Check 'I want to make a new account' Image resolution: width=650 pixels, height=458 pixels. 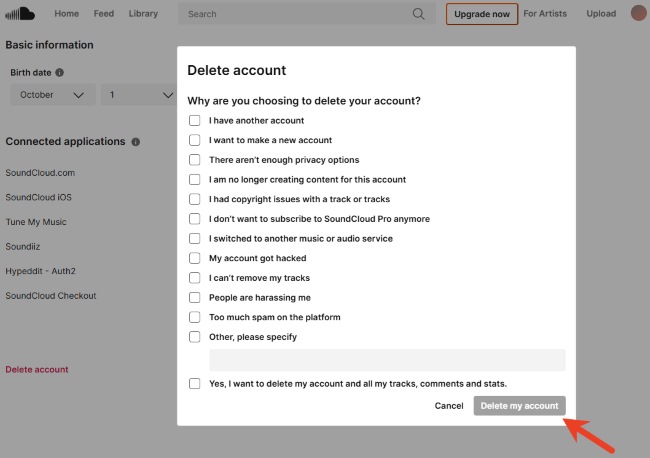click(194, 140)
